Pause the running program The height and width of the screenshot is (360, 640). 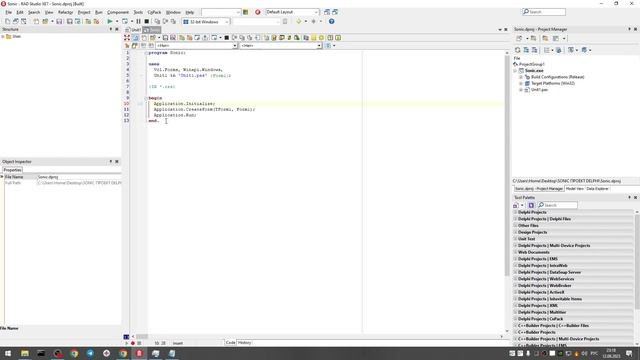point(138,21)
